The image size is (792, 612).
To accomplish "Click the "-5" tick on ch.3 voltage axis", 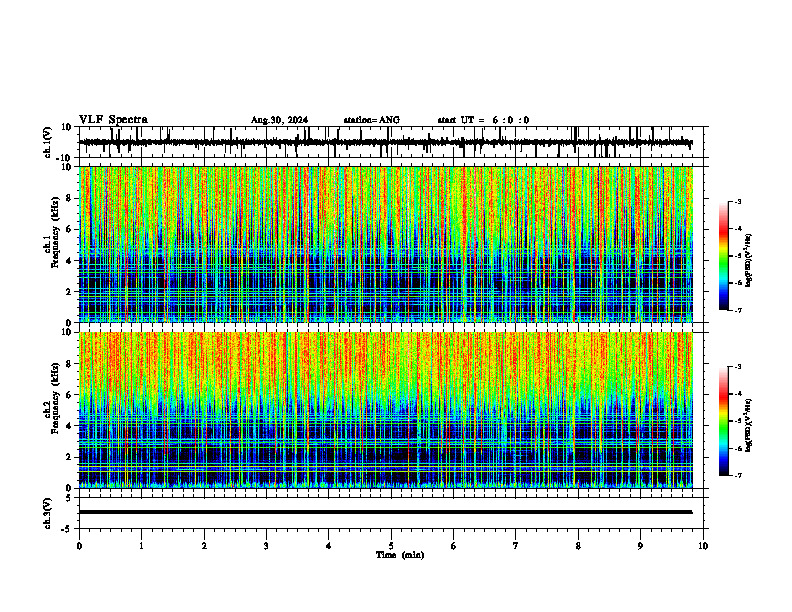I will [x=68, y=529].
